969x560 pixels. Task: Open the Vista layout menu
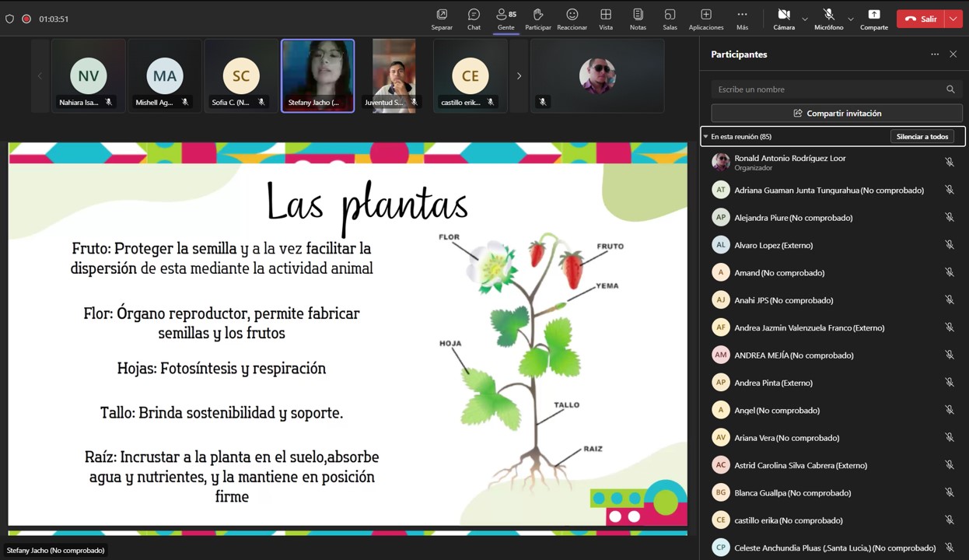pyautogui.click(x=605, y=19)
